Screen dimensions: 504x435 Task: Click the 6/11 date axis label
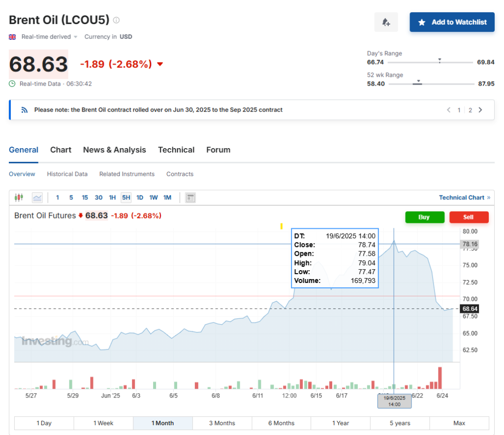click(x=257, y=396)
